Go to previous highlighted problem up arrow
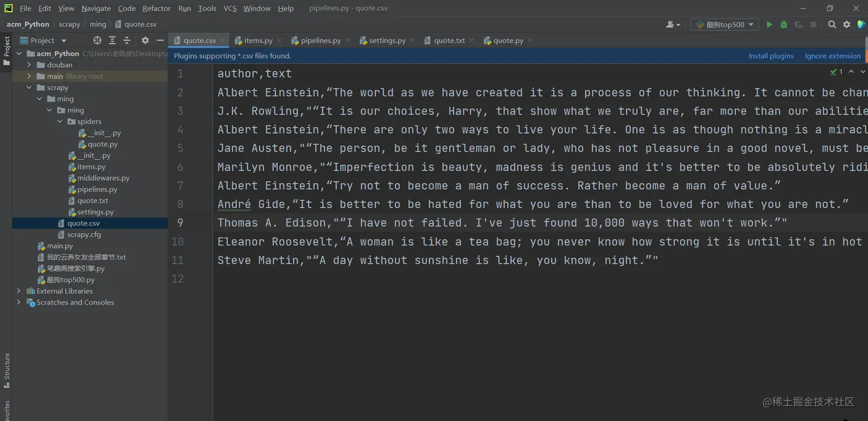This screenshot has width=868, height=421. click(851, 72)
